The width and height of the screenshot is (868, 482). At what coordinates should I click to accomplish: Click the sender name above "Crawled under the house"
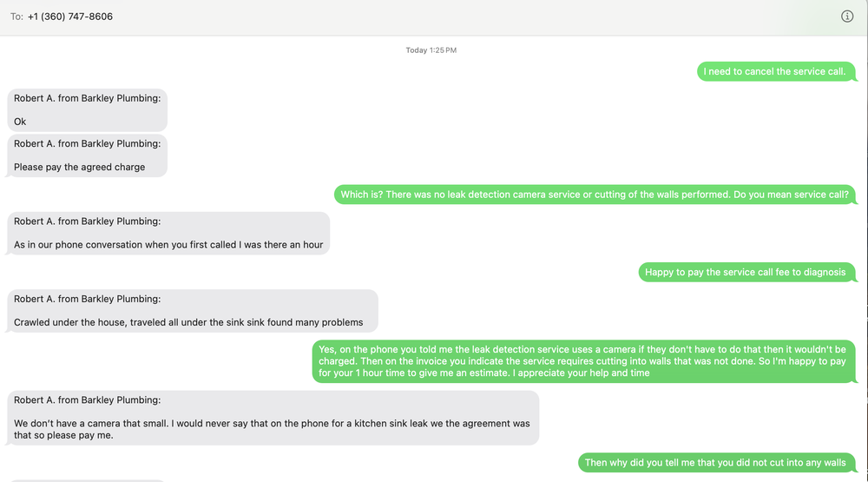[x=87, y=299]
